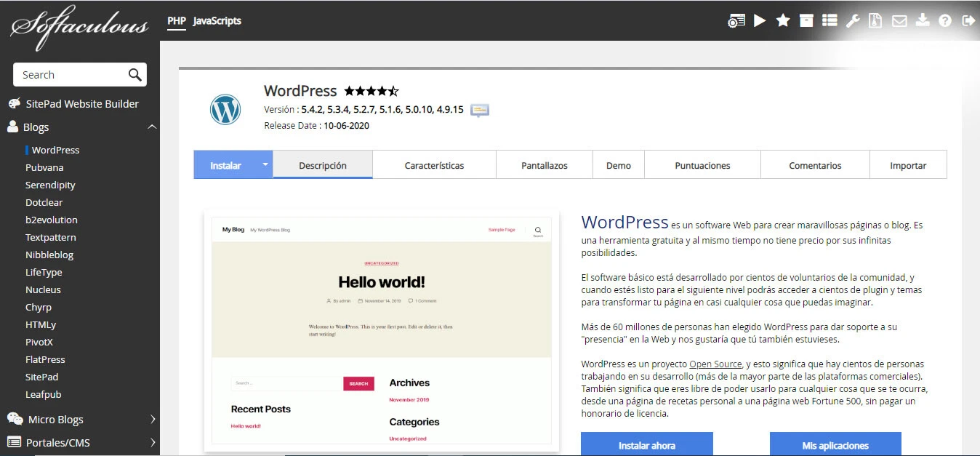Switch to the PHP scripts tab
980x456 pixels.
(177, 20)
